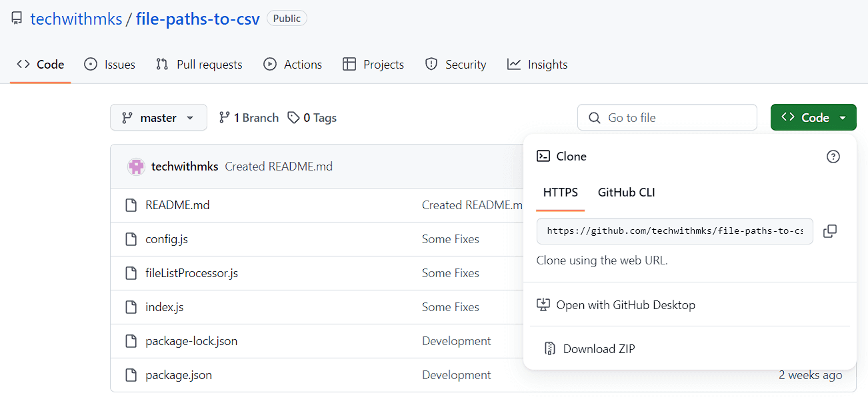
Task: Click the Insights graph icon
Action: click(x=514, y=64)
